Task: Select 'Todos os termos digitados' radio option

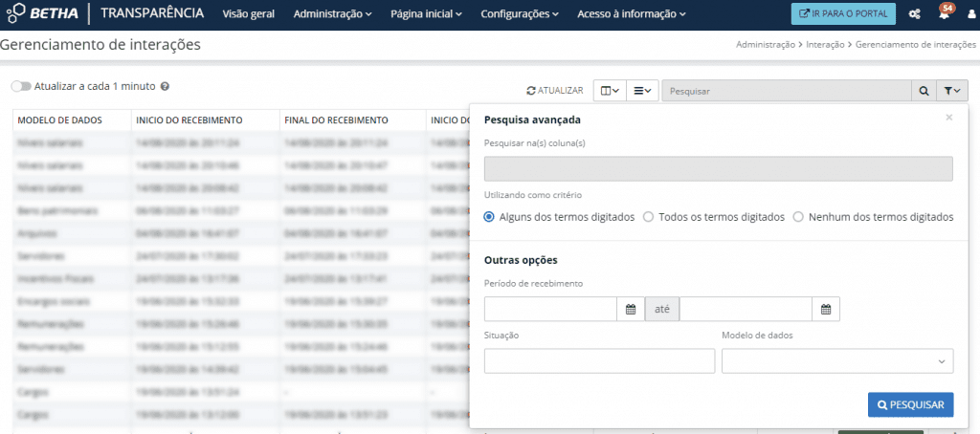Action: coord(648,217)
